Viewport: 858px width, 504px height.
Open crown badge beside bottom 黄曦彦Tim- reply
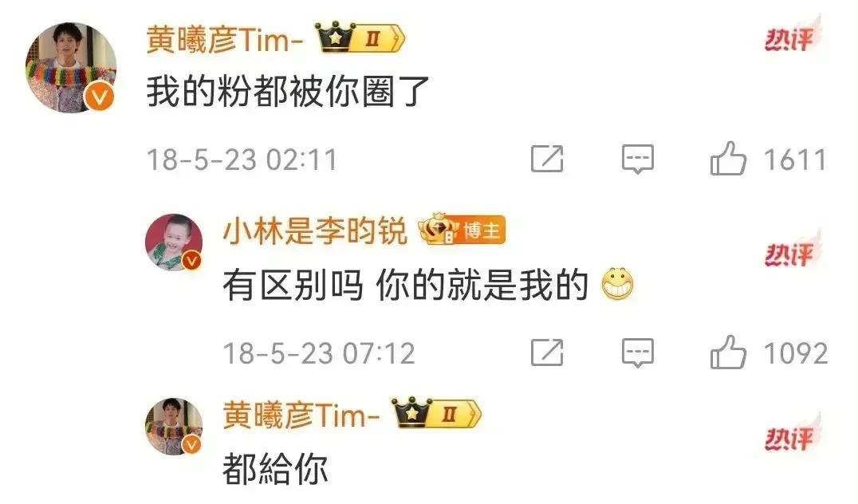click(437, 414)
